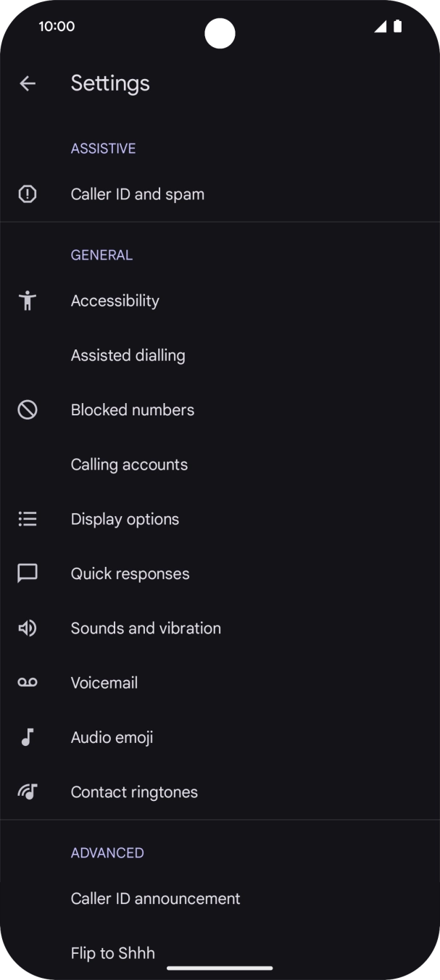Open Blocked numbers settings
The width and height of the screenshot is (440, 980).
[133, 410]
